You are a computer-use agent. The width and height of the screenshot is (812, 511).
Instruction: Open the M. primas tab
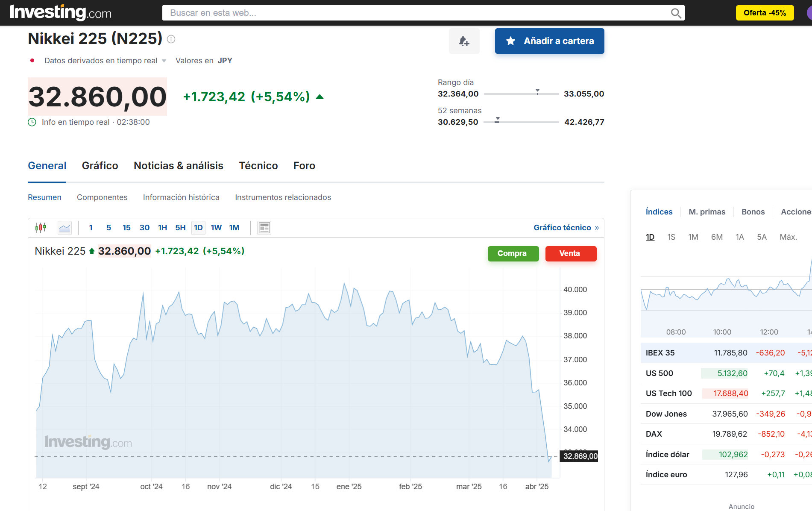707,212
